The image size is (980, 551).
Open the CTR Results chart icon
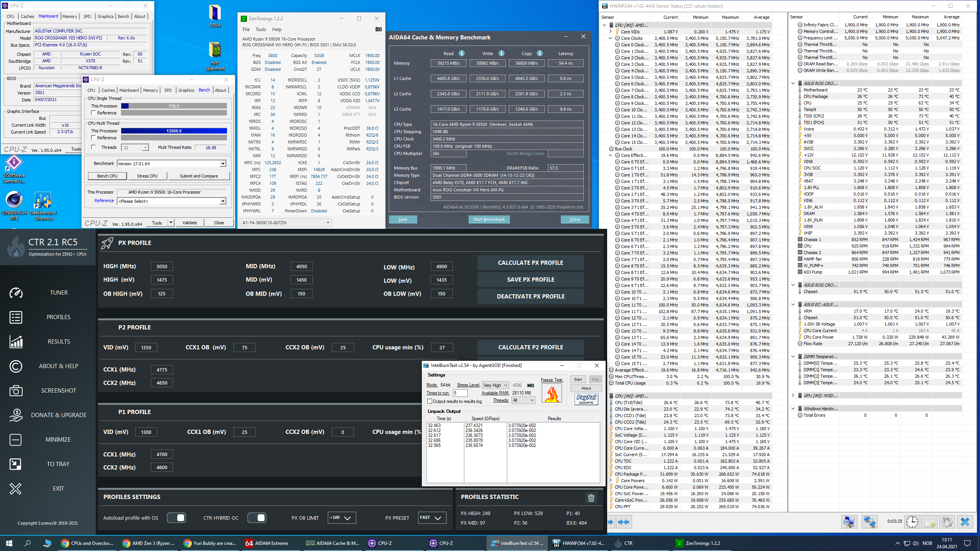point(16,342)
